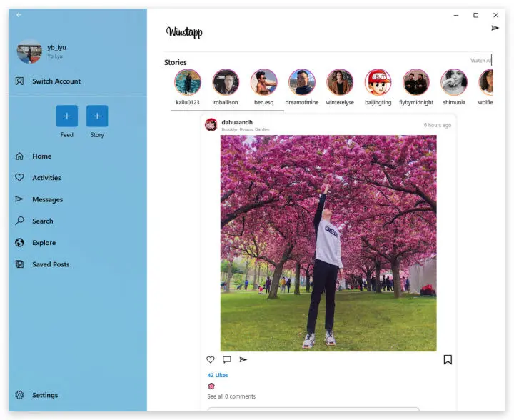514x420 pixels.
Task: Click the Search magnifier icon
Action: pyautogui.click(x=19, y=221)
